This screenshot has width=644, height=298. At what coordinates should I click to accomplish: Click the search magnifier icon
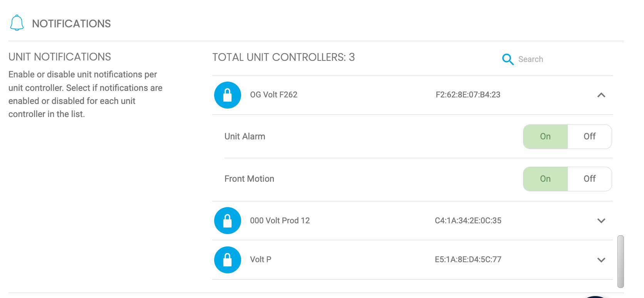(x=508, y=59)
